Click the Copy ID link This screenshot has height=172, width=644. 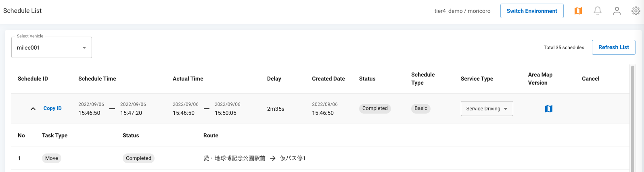(x=52, y=108)
